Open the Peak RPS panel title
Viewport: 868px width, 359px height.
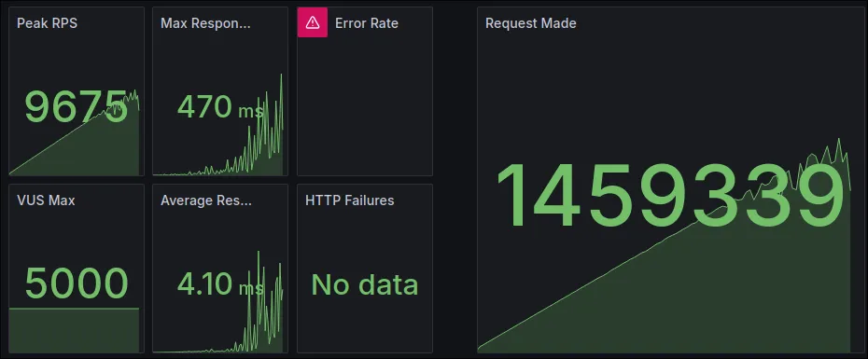coord(47,23)
